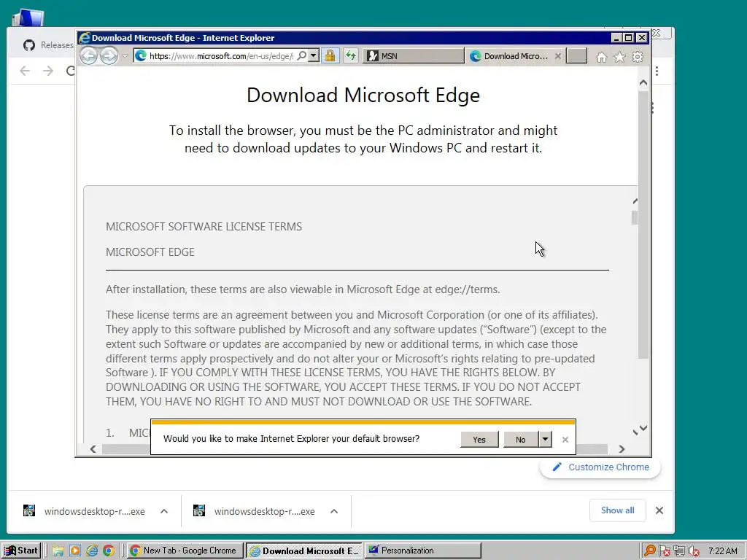Click the Download Microsoft Edge heading
Viewport: 747px width, 560px height.
tap(363, 96)
